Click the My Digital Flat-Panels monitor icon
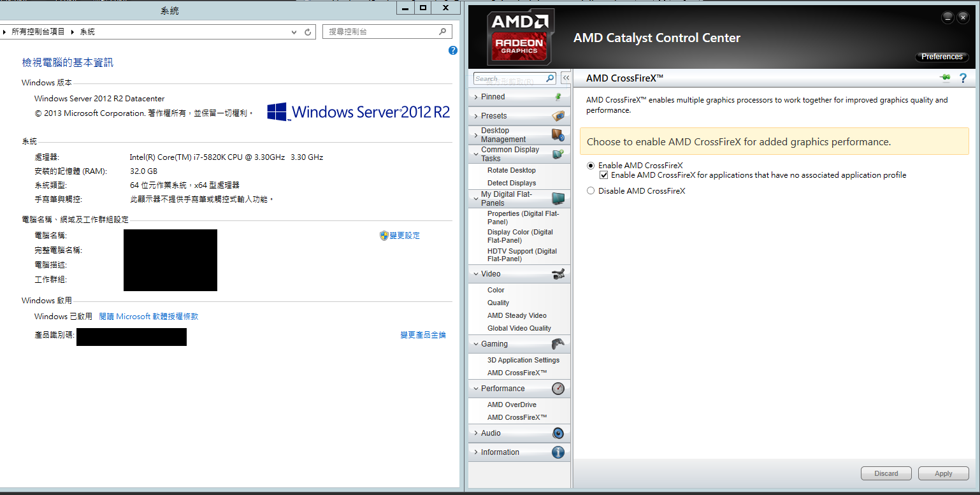 [x=558, y=198]
